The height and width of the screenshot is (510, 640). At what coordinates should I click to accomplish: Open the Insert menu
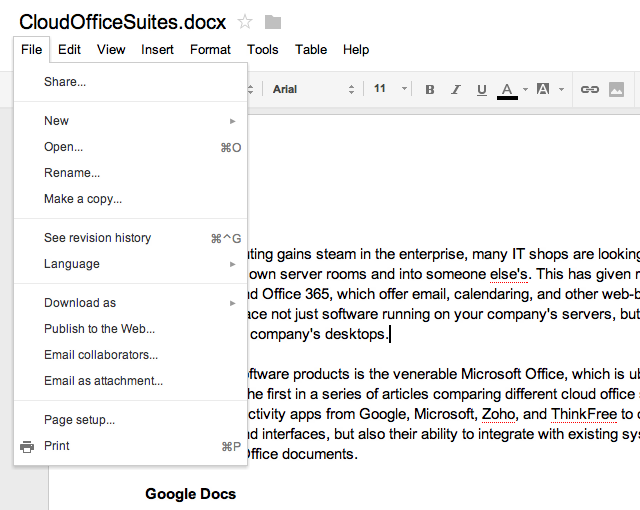(157, 49)
